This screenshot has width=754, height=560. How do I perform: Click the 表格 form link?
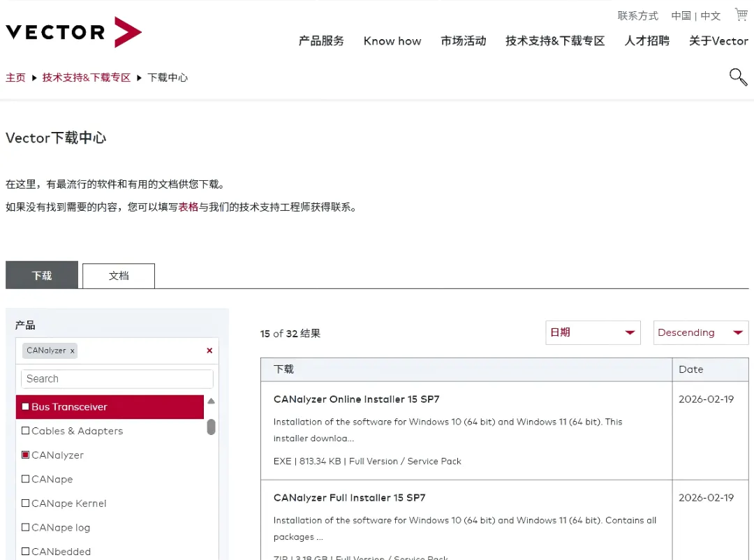[188, 207]
